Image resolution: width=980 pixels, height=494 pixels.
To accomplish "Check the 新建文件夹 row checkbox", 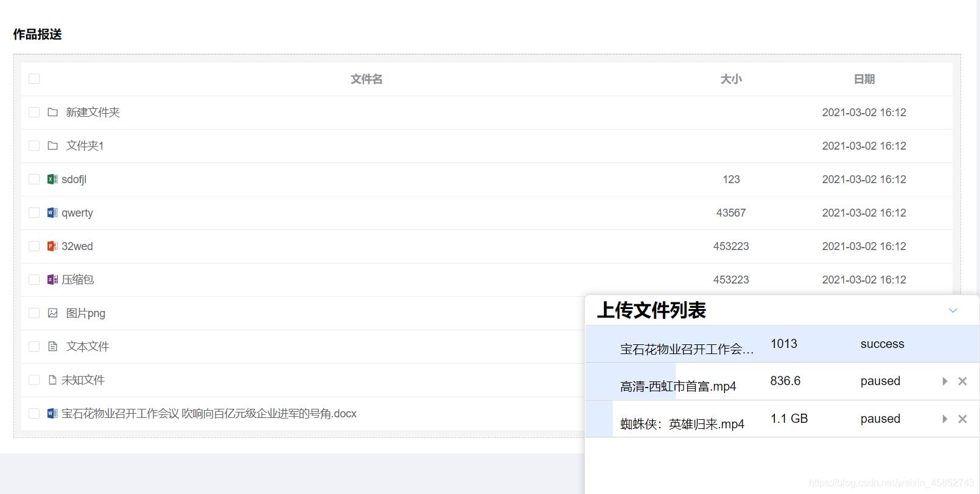I will [x=34, y=112].
